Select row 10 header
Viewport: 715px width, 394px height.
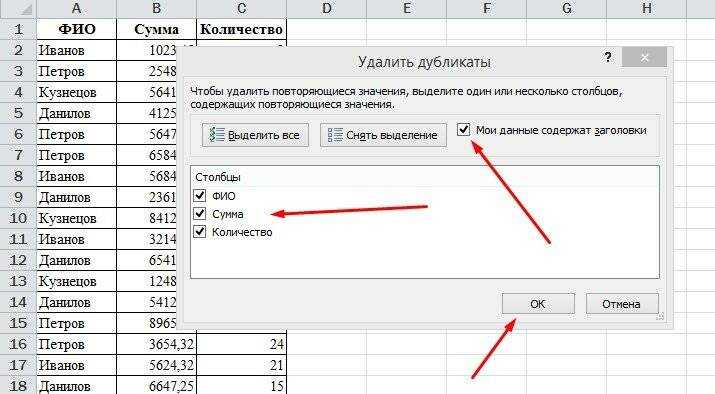(18, 218)
